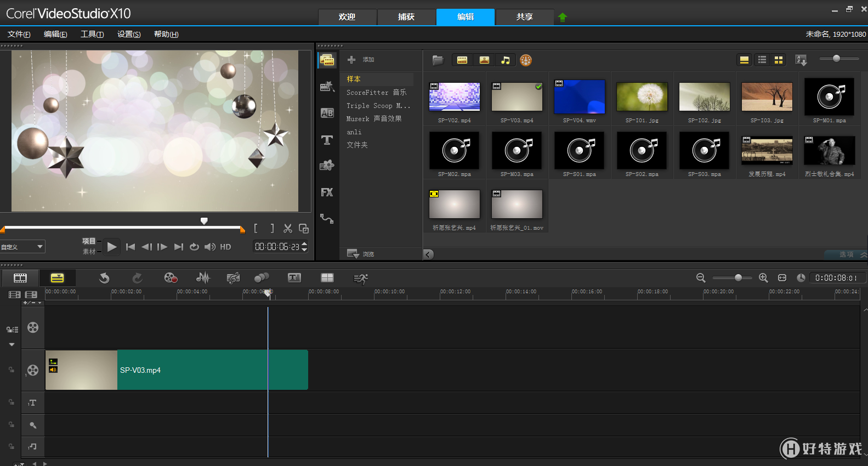Open the Multi-Camera Editor
Viewport: 868px width, 466px height.
[327, 278]
